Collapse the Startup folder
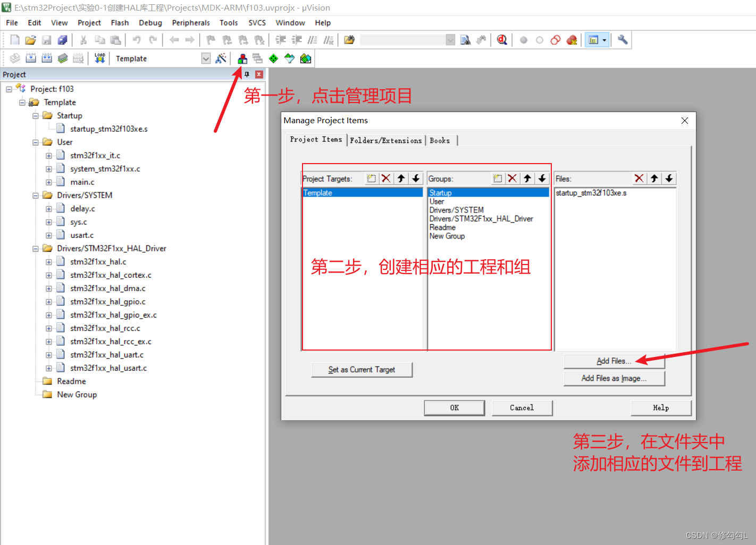Image resolution: width=756 pixels, height=545 pixels. point(36,116)
